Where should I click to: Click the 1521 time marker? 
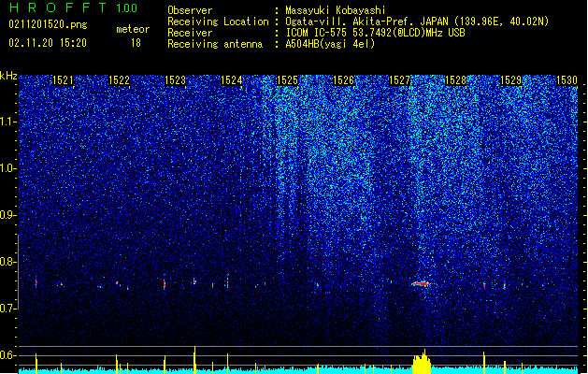tap(63, 79)
